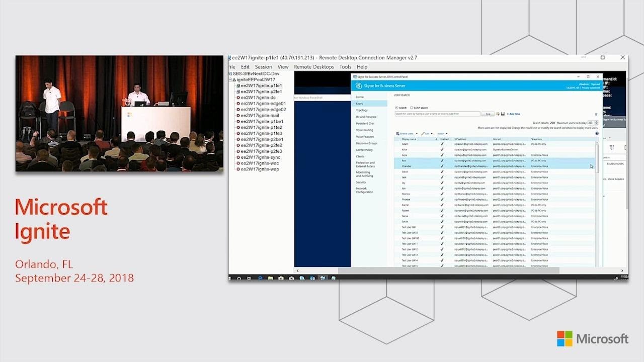
Task: Open Monitoring and Archiving section
Action: pyautogui.click(x=364, y=174)
